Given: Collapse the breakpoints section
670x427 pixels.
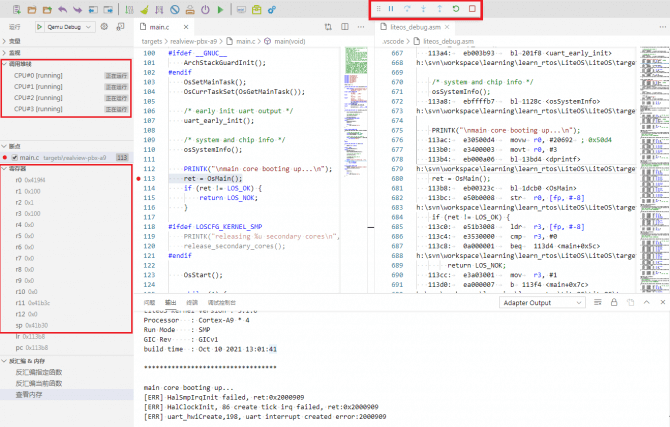Looking at the screenshot, I should pos(66,146).
